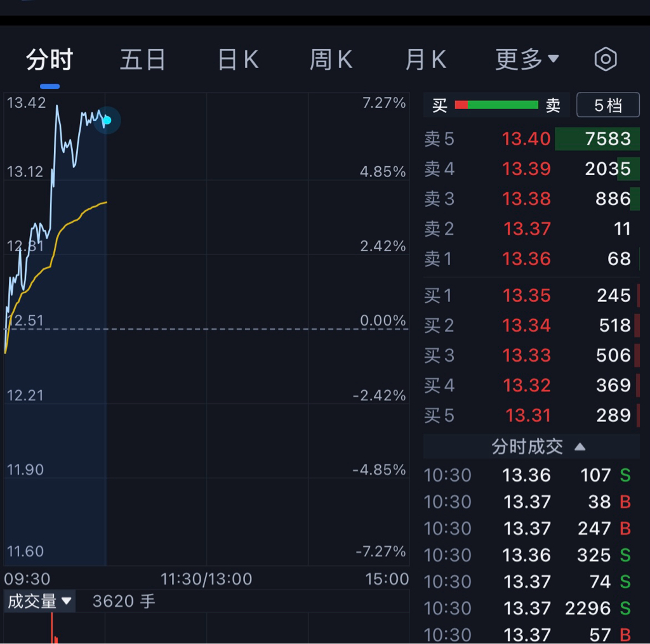Click the 卖3 ask row at 13.38
Image resolution: width=650 pixels, height=644 pixels.
point(531,199)
